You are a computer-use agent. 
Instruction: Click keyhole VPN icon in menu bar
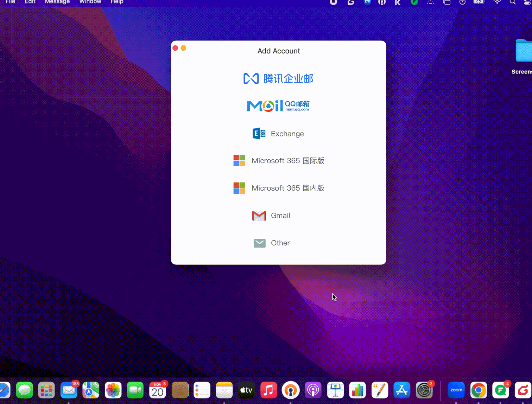[x=382, y=2]
